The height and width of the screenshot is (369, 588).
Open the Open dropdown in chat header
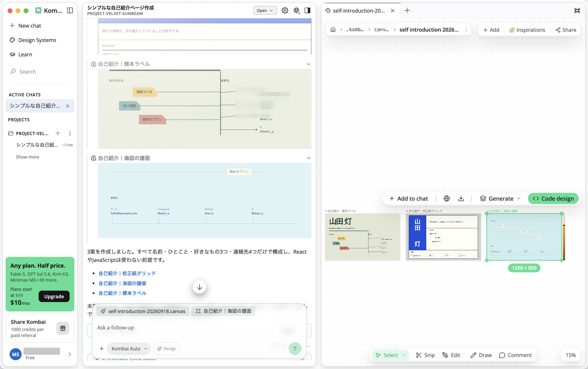[265, 10]
